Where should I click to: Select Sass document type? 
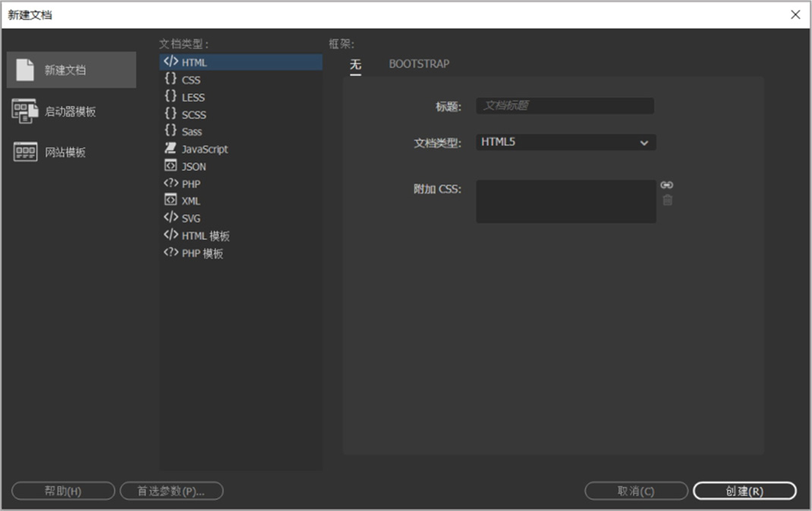click(x=191, y=132)
